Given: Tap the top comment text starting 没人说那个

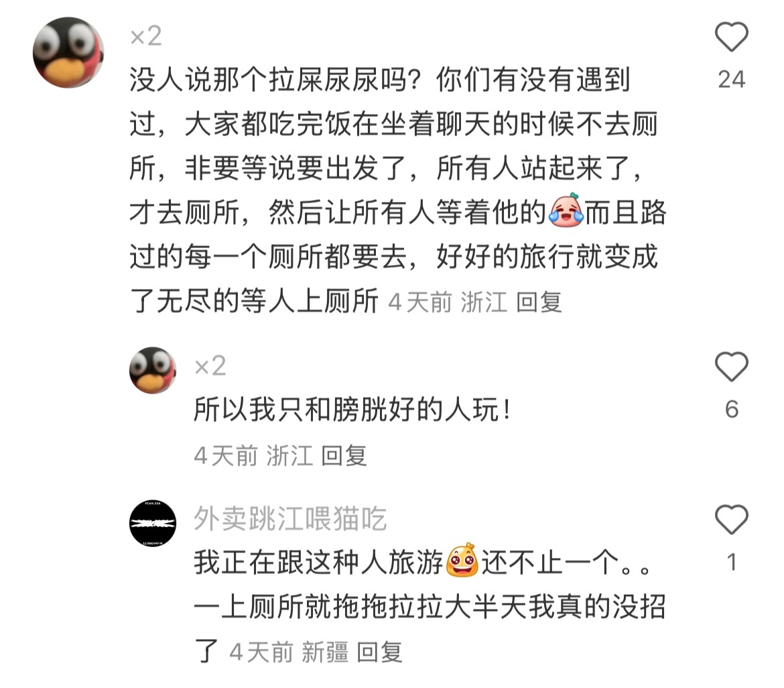Looking at the screenshot, I should pos(399,190).
